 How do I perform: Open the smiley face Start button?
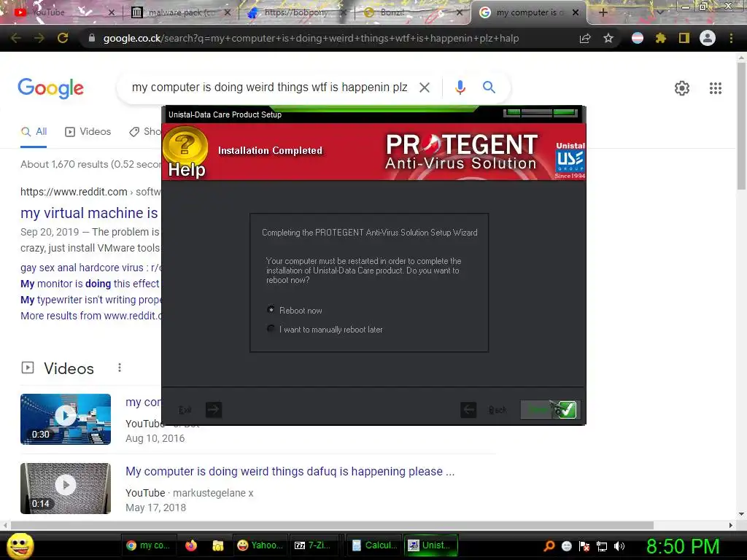20,545
